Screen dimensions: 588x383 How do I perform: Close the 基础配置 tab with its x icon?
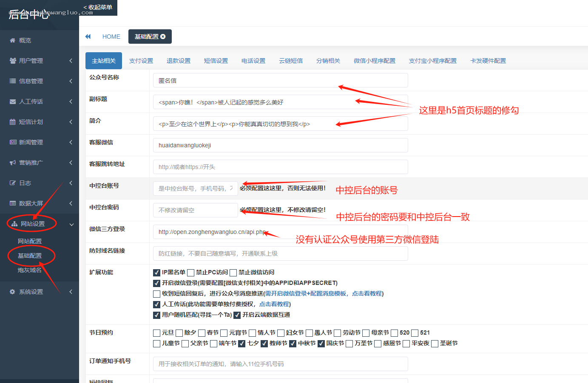(163, 37)
